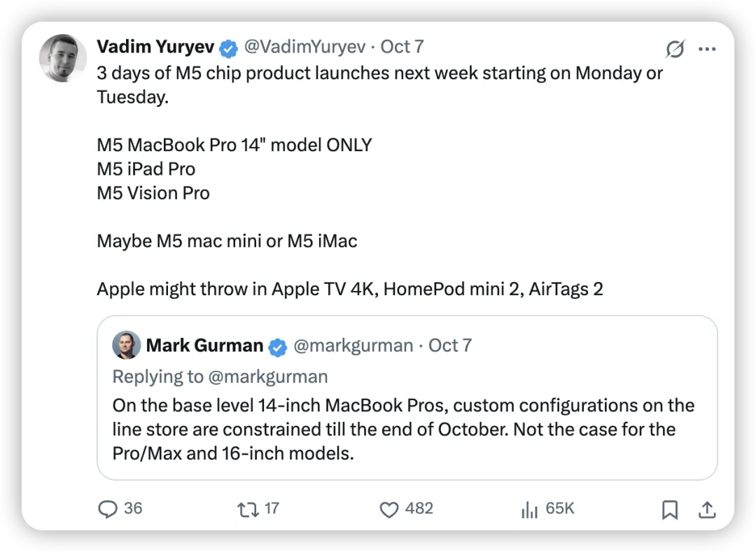Open quoted post about 14-inch MacBook Pros
This screenshot has height=552, width=756.
tap(403, 429)
